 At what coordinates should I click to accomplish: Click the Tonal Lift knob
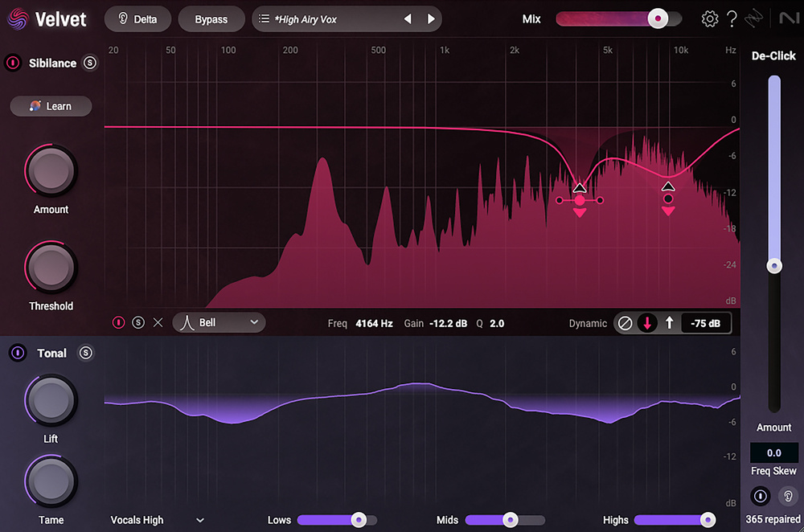click(x=51, y=400)
